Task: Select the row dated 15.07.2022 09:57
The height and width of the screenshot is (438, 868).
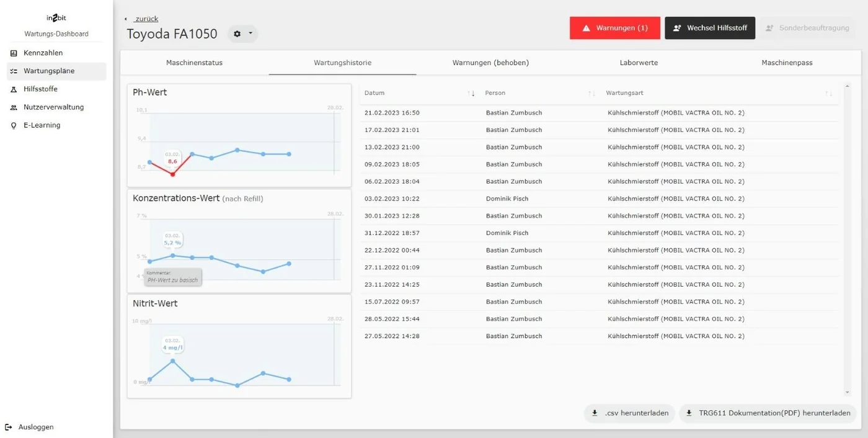Action: tap(599, 302)
